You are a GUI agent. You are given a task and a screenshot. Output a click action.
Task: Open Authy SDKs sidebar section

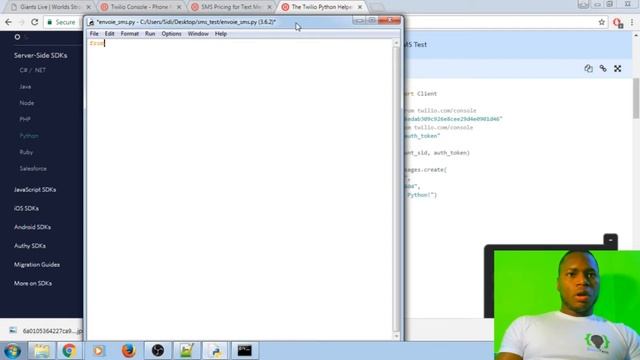click(30, 246)
